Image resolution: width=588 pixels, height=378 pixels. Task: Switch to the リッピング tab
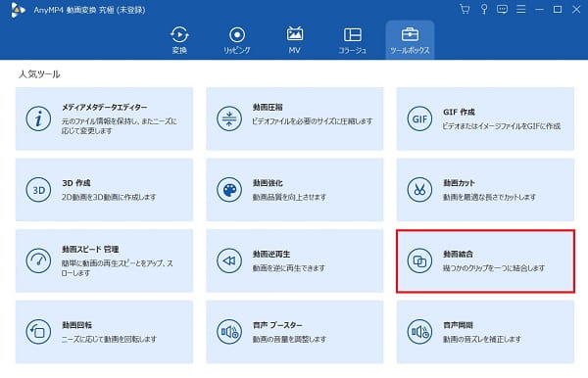237,40
